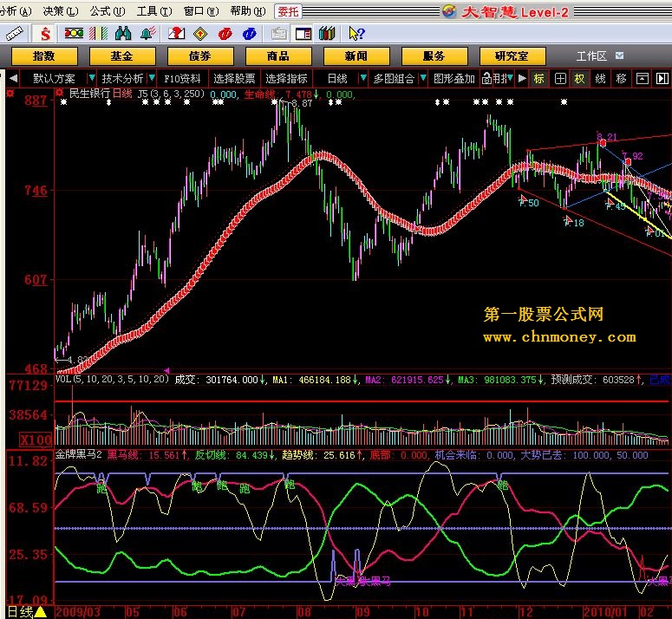
Task: Click the VOL(5,10,20,3,5,10,20) indicator label
Action: pos(112,379)
